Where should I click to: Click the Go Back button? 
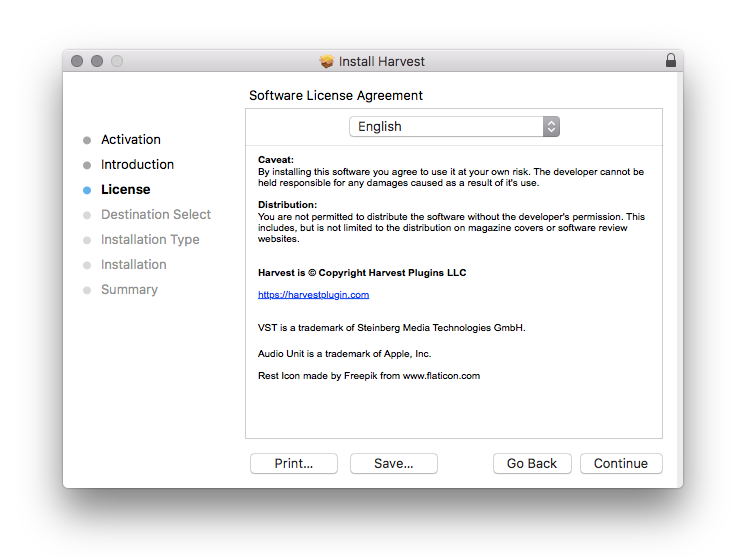pyautogui.click(x=532, y=463)
